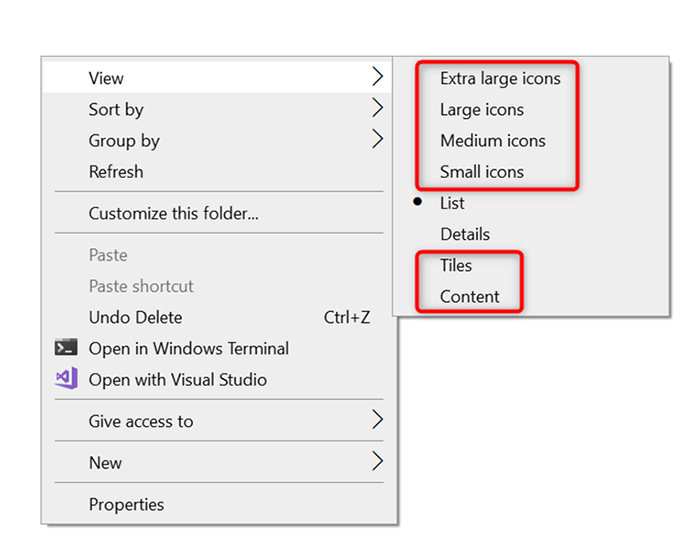
Task: Click the Visual Studio icon
Action: pos(65,379)
